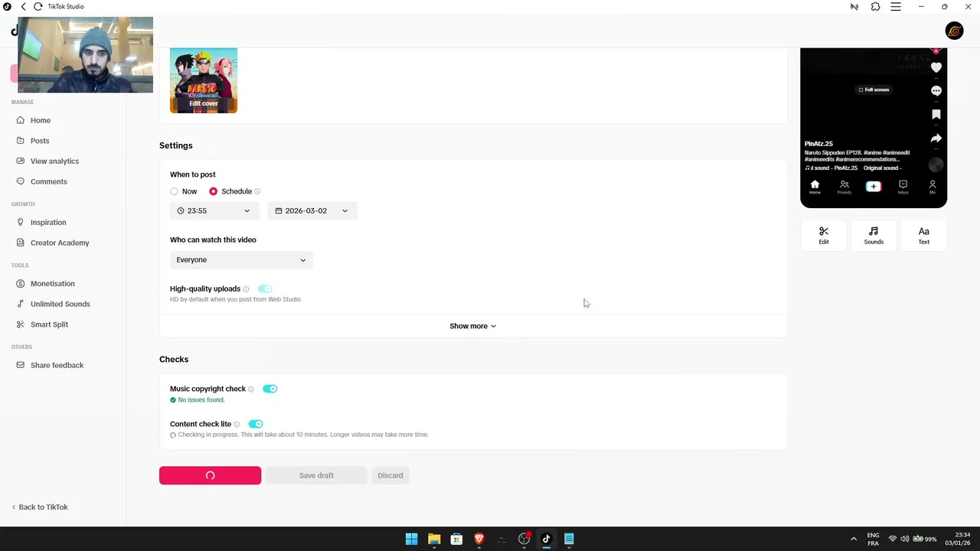
Task: Open Brave browser from the taskbar
Action: pos(479,539)
